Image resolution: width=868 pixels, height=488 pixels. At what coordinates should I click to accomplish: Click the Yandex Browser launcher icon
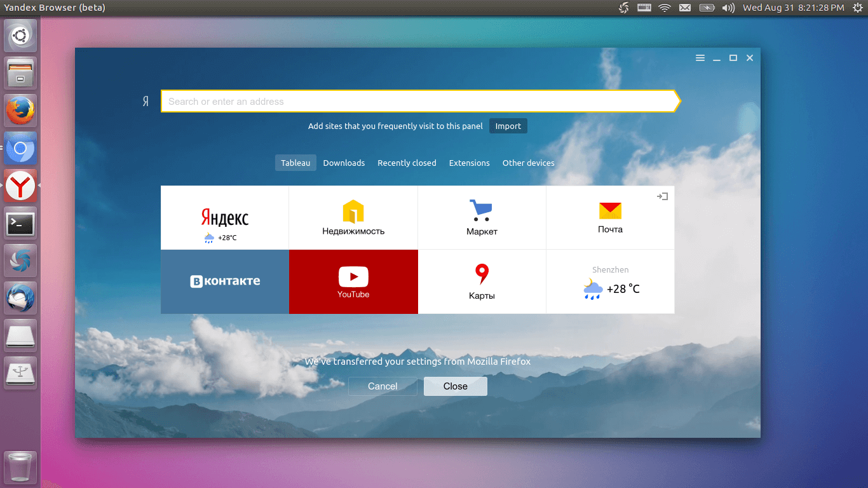20,186
